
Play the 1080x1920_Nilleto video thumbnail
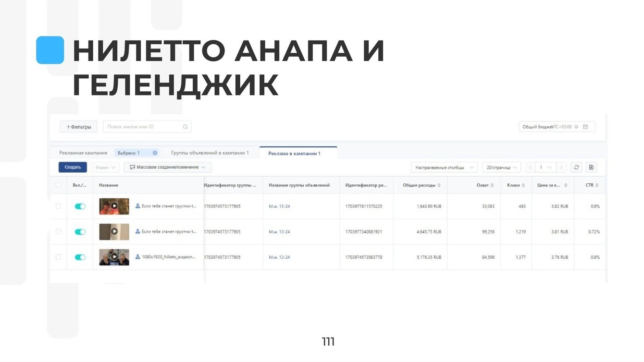click(x=114, y=257)
